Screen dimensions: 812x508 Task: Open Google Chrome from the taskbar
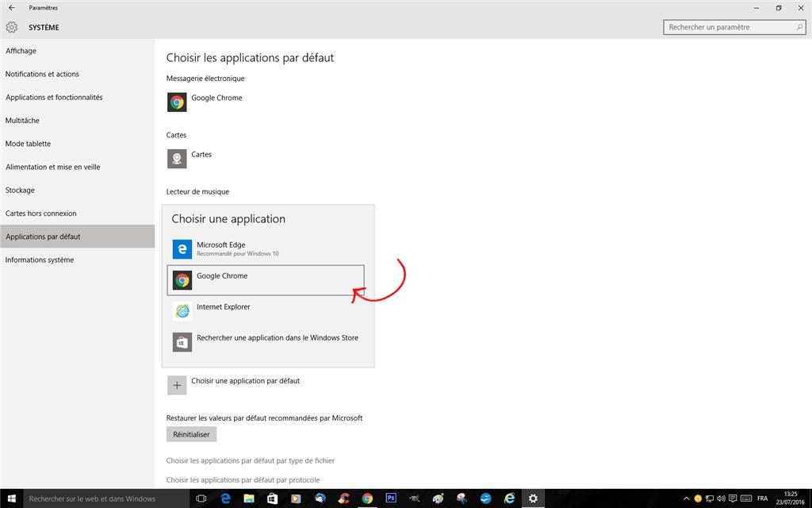click(x=367, y=498)
